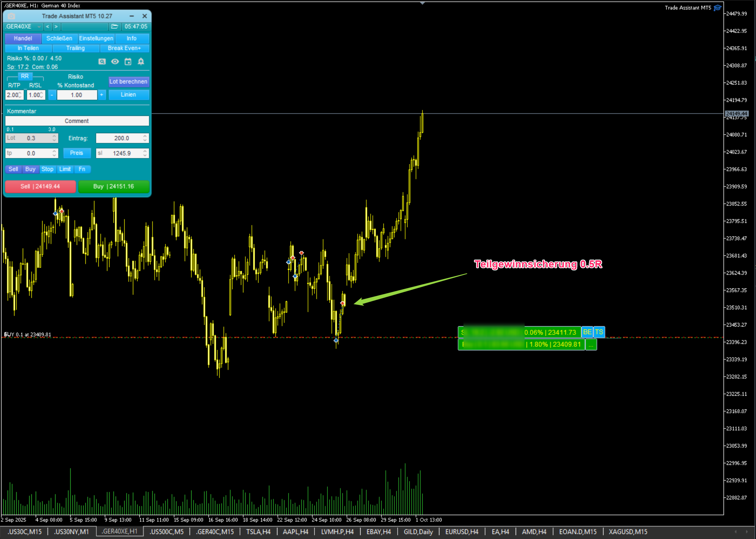
Task: Click the magnifier search icon in panel
Action: pyautogui.click(x=102, y=62)
